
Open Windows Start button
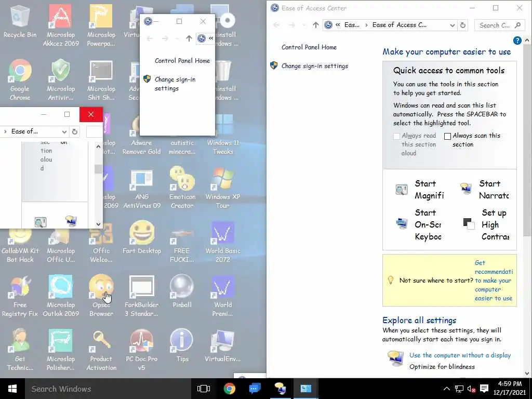(12, 389)
